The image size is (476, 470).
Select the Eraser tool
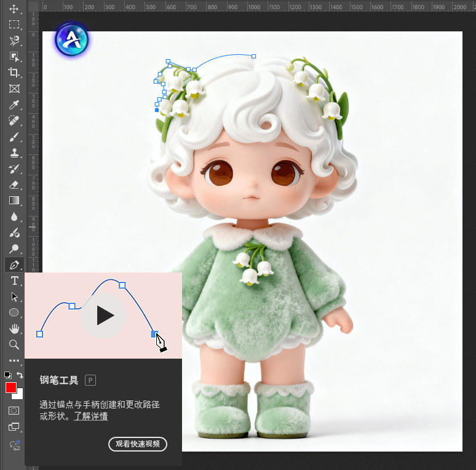coord(14,185)
